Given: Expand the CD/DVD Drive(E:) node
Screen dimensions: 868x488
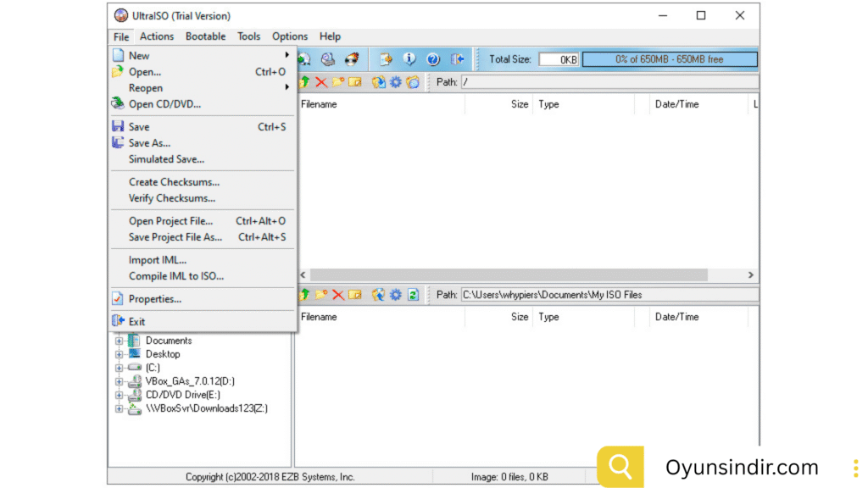Looking at the screenshot, I should tap(120, 395).
